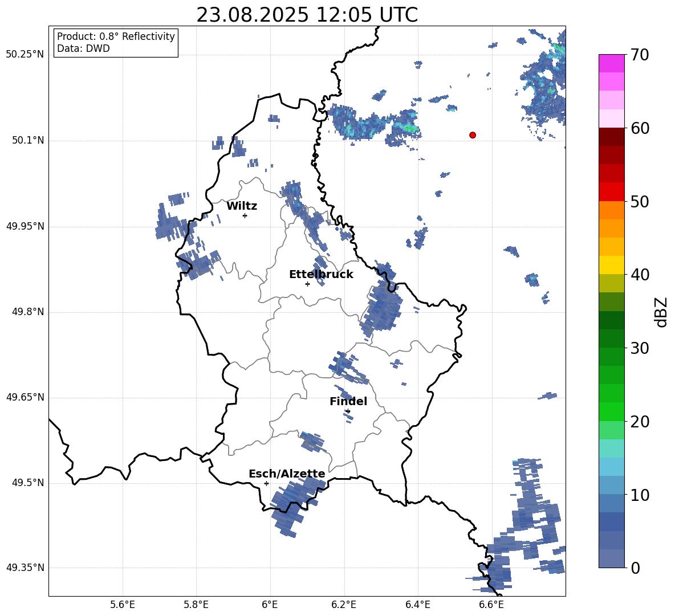Click the Wiltz station cross marker
The height and width of the screenshot is (616, 675).
point(245,215)
